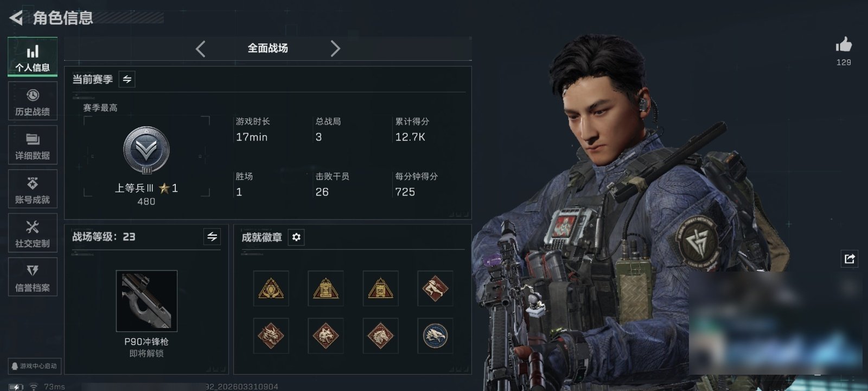Select the wolf head achievement badge

pos(325,336)
